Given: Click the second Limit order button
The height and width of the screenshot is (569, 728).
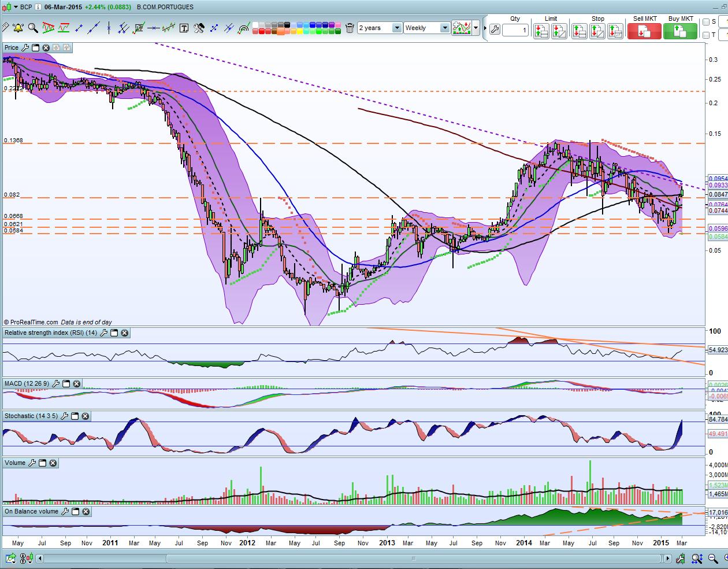Looking at the screenshot, I should coord(559,31).
